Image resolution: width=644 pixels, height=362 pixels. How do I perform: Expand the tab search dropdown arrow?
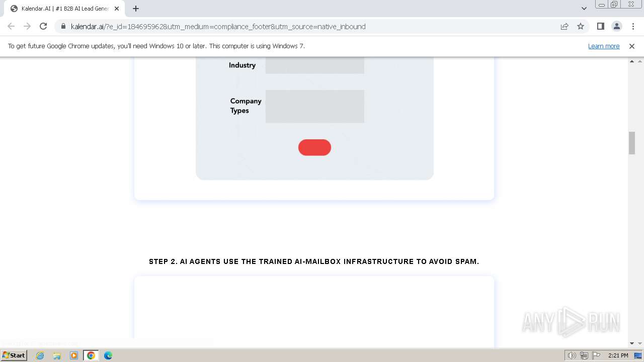point(584,9)
